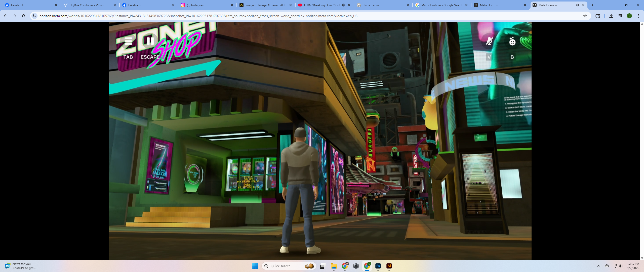644x272 pixels.
Task: Switch to SkyBox Combiner - Vidyuu tab
Action: [87, 5]
